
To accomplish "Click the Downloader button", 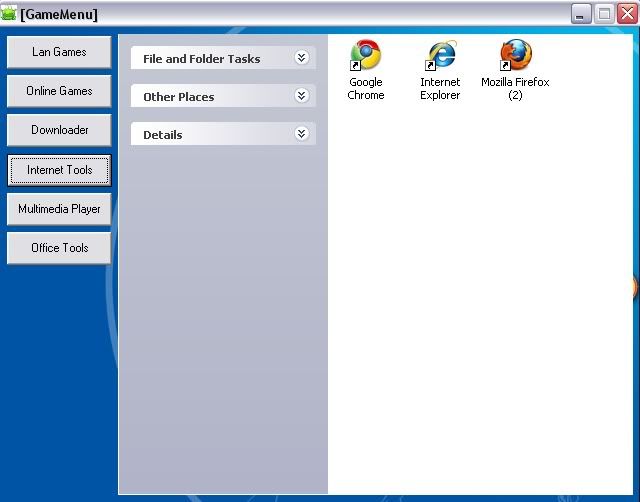I will [59, 130].
